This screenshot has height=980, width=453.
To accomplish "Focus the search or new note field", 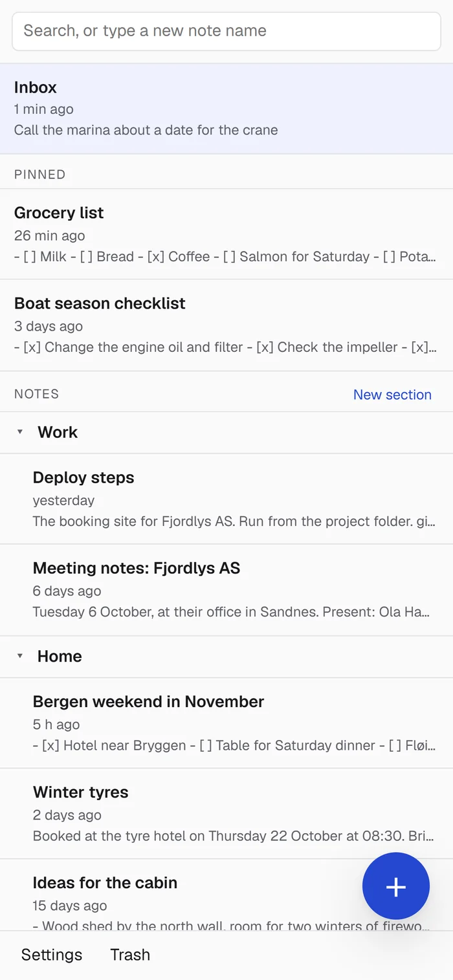I will pyautogui.click(x=226, y=31).
